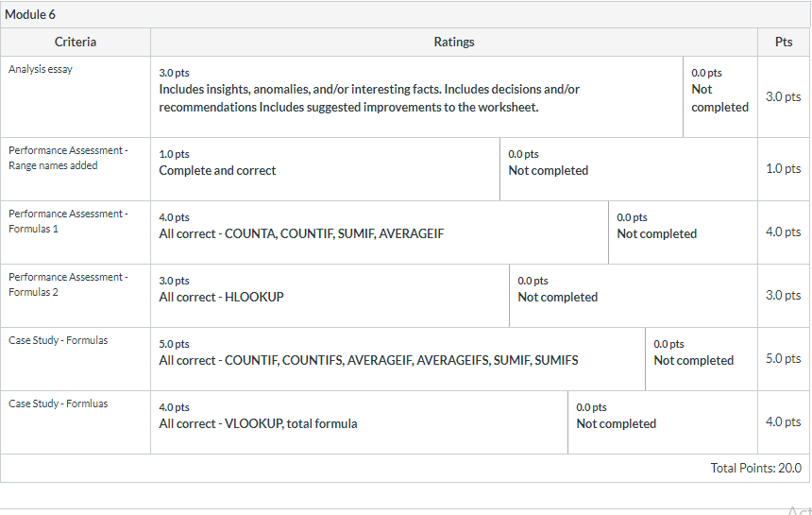
Task: Select Not completed for Case Study - Formluas
Action: pyautogui.click(x=663, y=421)
